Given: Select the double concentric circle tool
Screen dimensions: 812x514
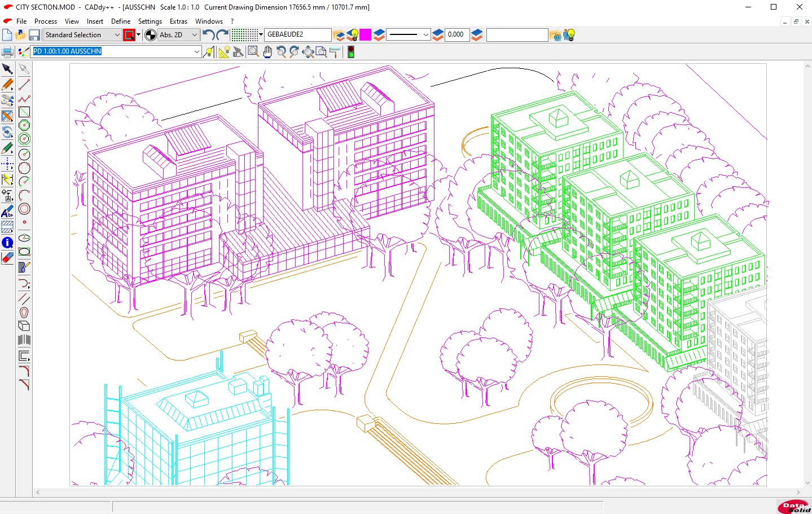Looking at the screenshot, I should (x=24, y=209).
